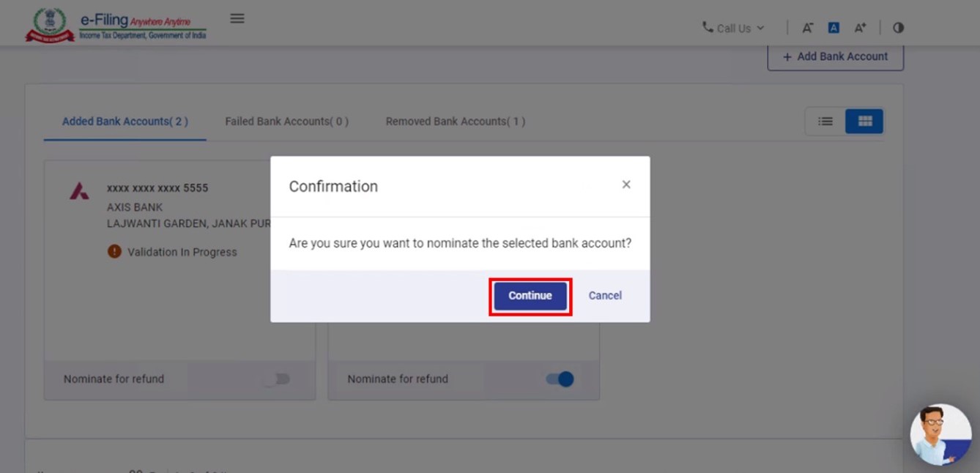Click the Add Bank Account button
This screenshot has width=980, height=473.
[835, 56]
